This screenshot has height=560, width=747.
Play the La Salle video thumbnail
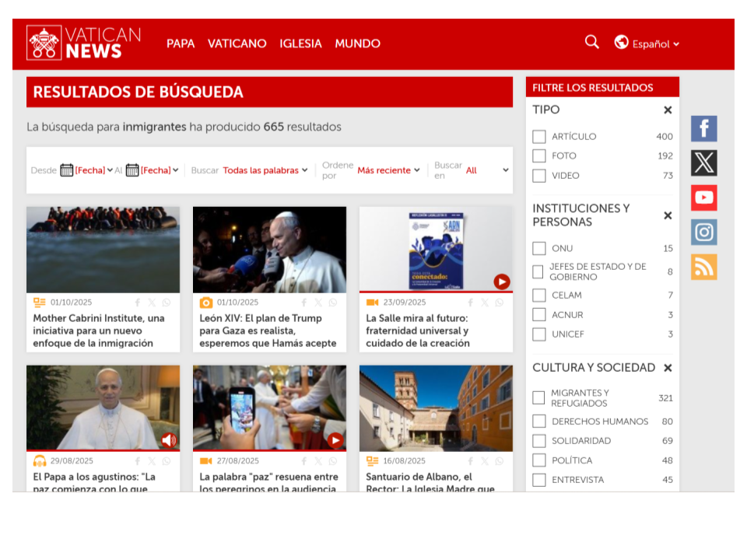point(501,282)
